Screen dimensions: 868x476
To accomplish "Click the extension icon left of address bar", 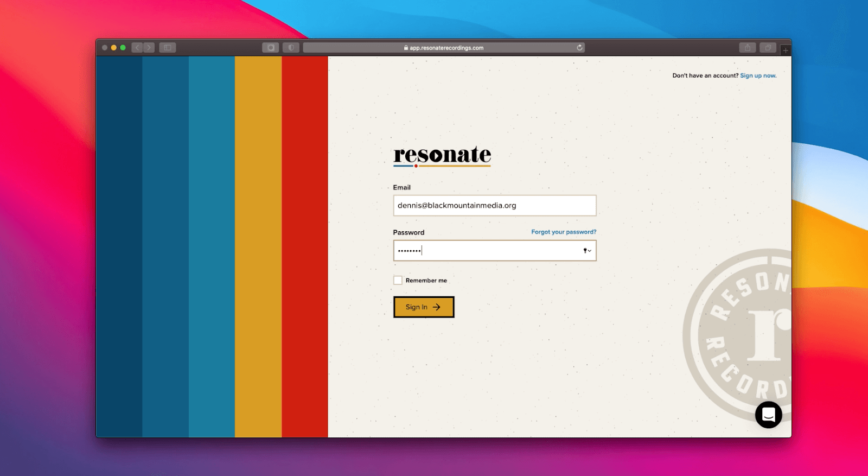I will coord(271,48).
